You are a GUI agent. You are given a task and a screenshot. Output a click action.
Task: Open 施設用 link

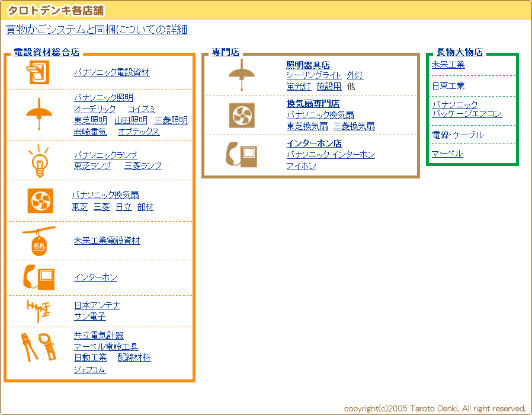click(x=329, y=87)
